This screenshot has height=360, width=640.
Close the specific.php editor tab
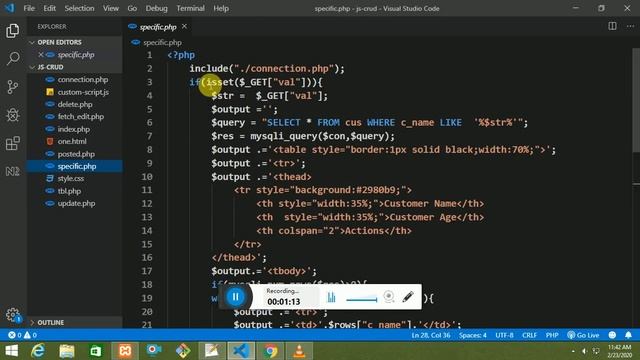coord(184,27)
